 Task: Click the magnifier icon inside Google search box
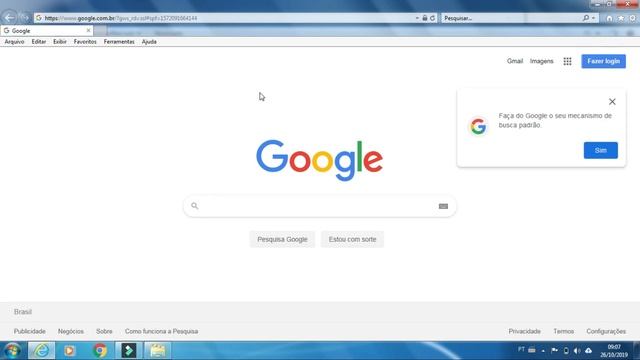point(195,206)
